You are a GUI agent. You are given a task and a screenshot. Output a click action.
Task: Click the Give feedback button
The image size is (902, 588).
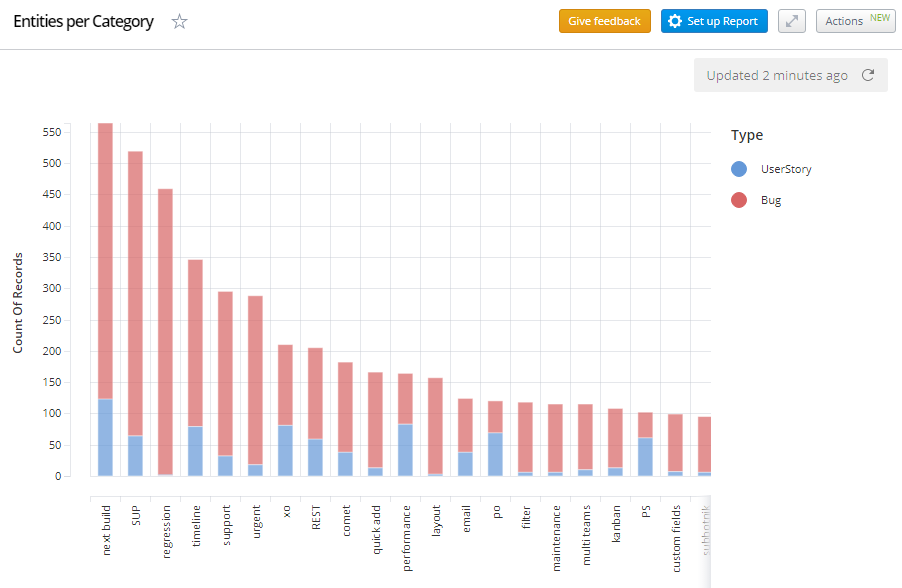604,20
